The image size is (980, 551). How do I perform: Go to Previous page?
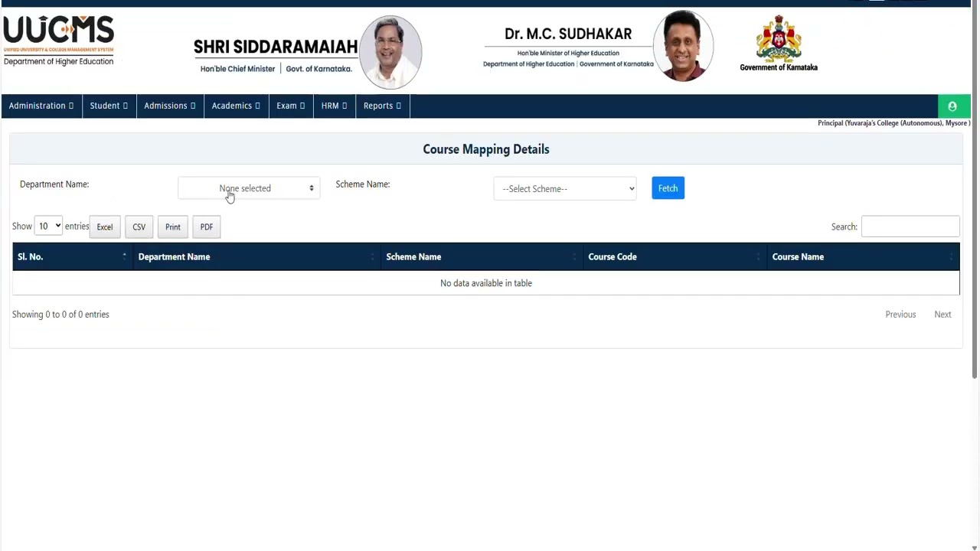pos(900,315)
